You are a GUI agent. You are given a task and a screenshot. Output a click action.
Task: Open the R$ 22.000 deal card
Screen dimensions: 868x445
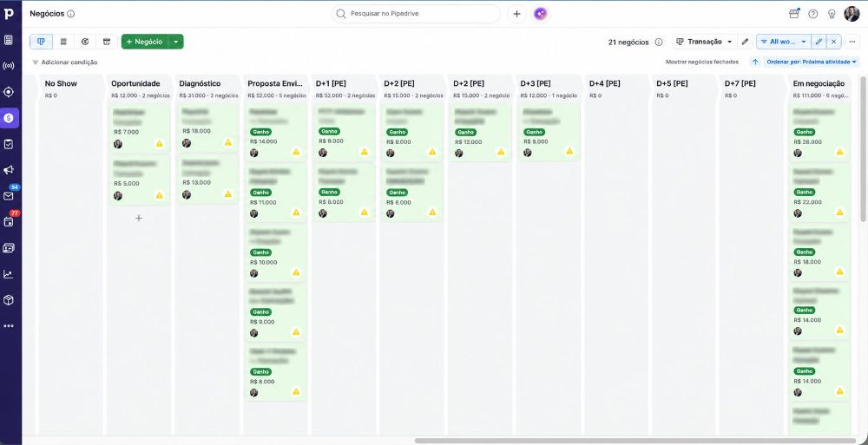[821, 192]
